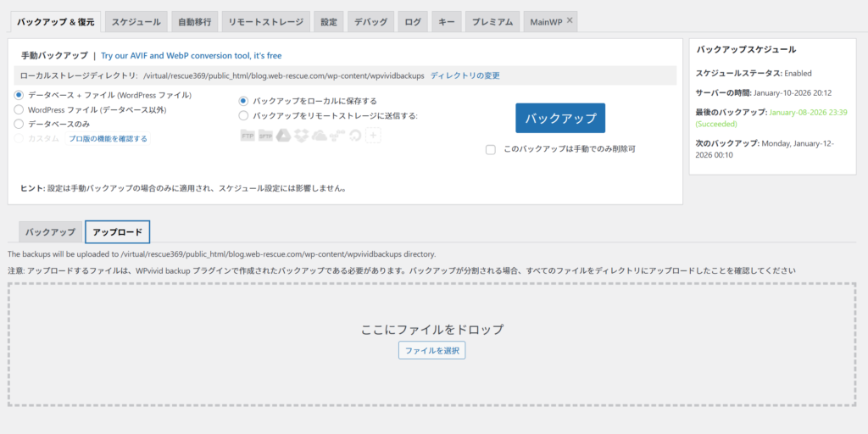Click the ファイルを選択 button in the drop zone
The image size is (868, 434).
click(431, 350)
